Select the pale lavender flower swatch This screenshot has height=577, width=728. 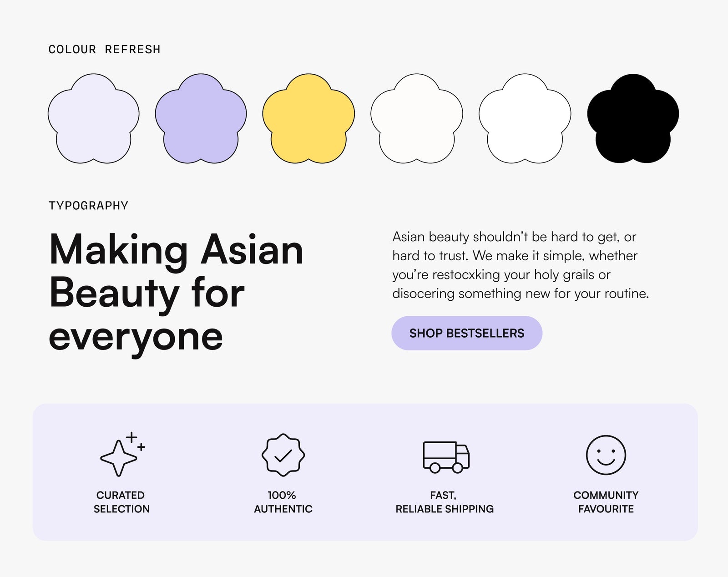click(93, 118)
